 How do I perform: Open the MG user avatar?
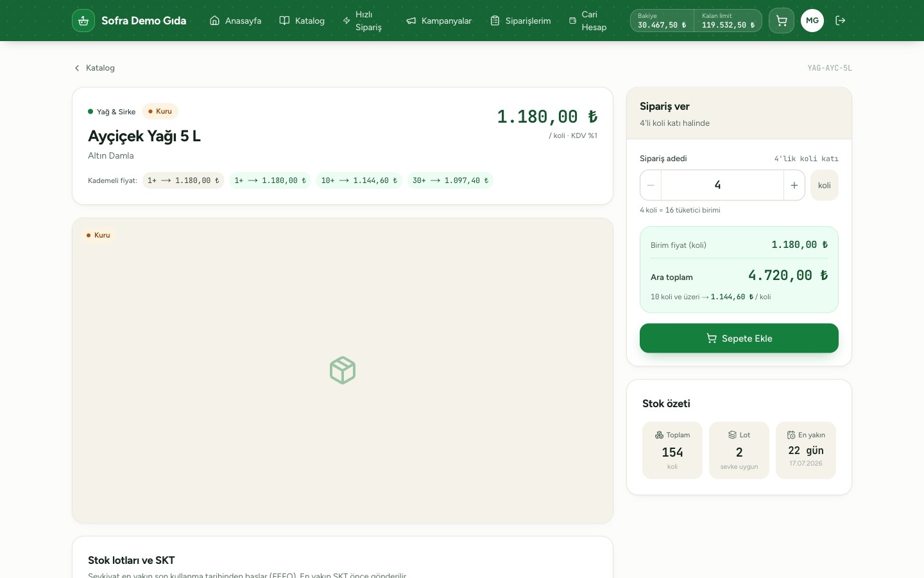click(812, 21)
